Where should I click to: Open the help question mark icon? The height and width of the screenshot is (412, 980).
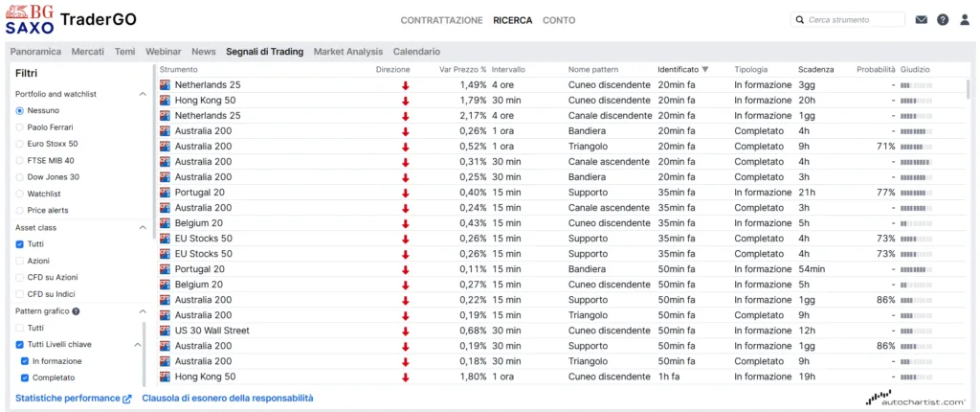(x=943, y=19)
